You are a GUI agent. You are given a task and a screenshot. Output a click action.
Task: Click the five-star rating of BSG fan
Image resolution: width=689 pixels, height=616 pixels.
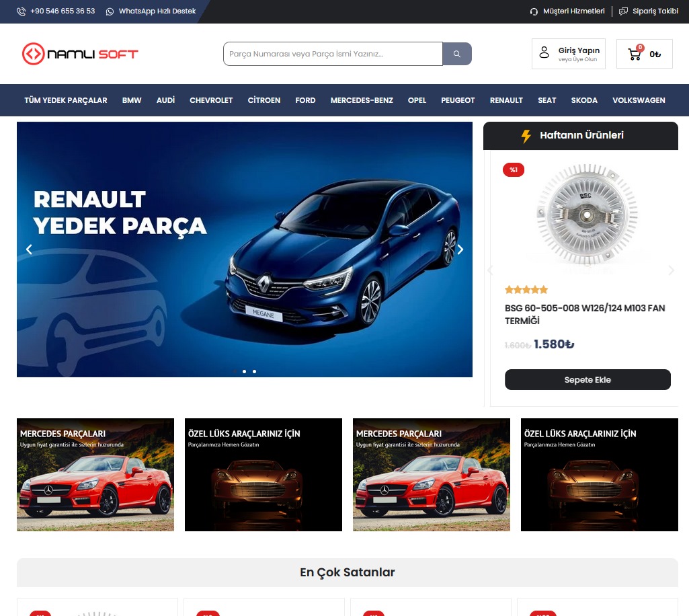(x=526, y=289)
